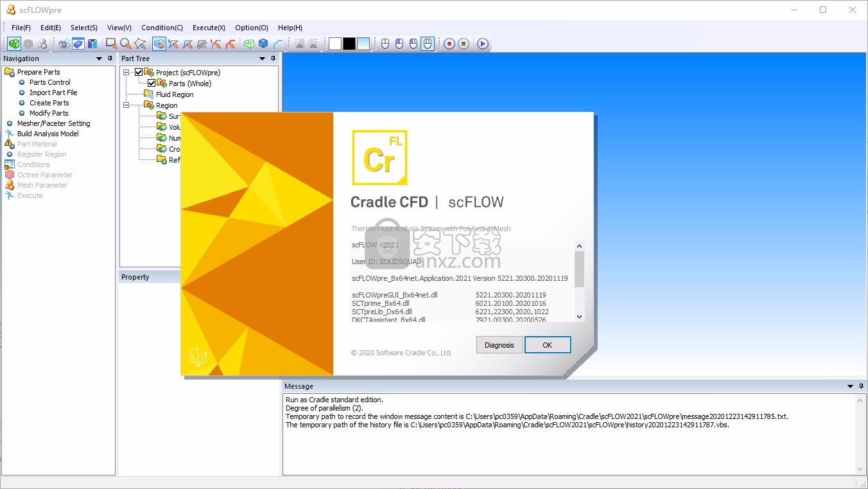Open the Select(S) menu
The height and width of the screenshot is (489, 868).
point(84,28)
